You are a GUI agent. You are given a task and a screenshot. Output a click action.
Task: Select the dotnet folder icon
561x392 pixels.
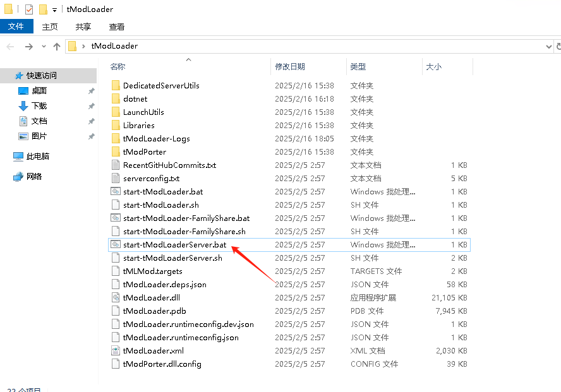(x=116, y=98)
